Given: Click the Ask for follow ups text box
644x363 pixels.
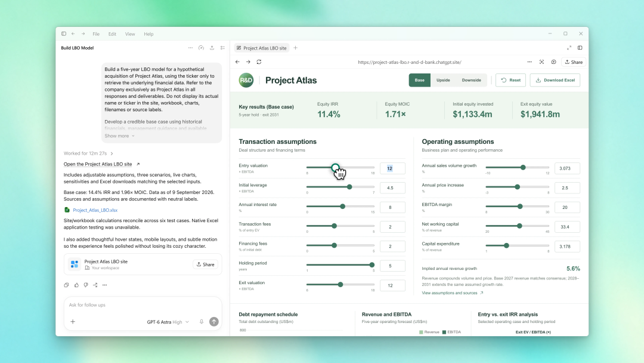Looking at the screenshot, I should click(x=143, y=305).
